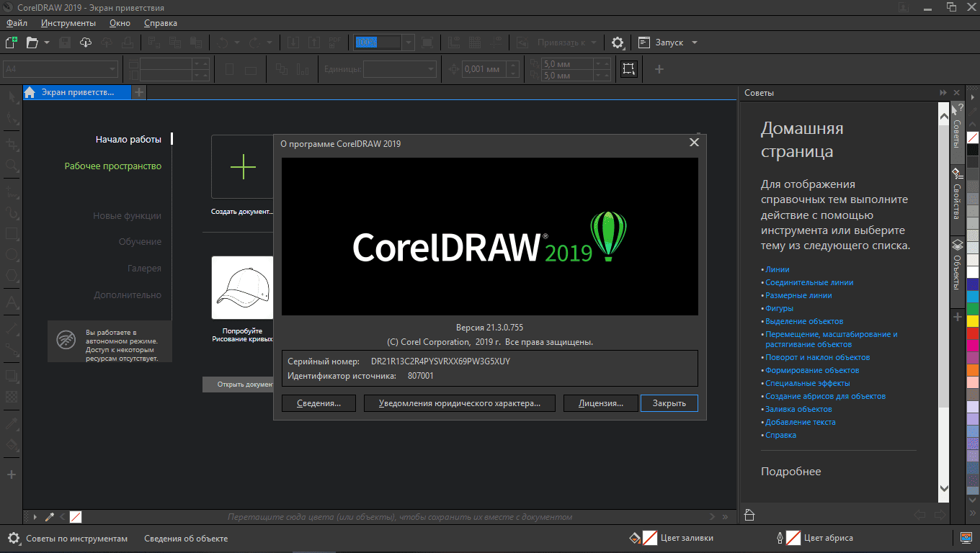Viewport: 980px width, 553px height.
Task: Select portrait page orientation
Action: coord(230,69)
